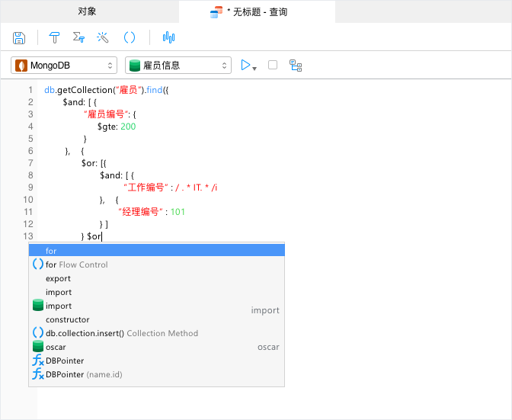Open the 雇员信息 database dropdown

tap(178, 66)
